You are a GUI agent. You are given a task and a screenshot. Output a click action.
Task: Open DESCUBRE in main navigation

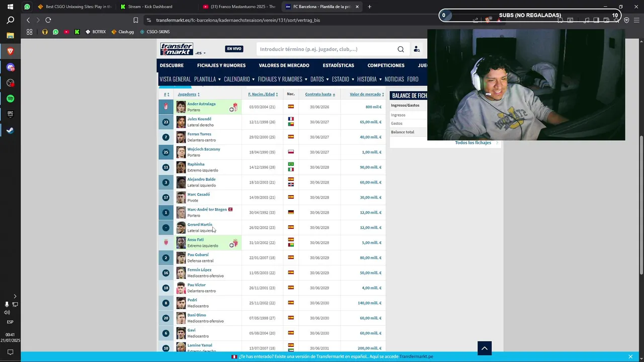click(172, 65)
